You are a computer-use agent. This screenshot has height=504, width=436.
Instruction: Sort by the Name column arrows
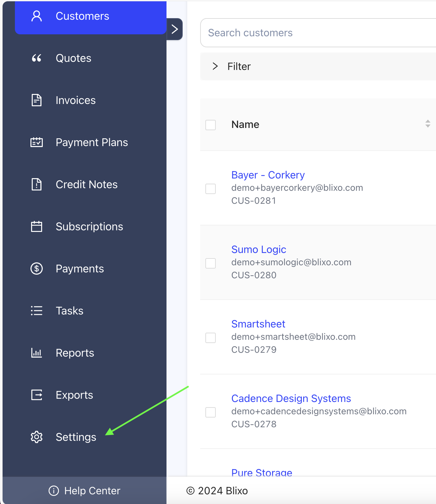[x=428, y=124]
